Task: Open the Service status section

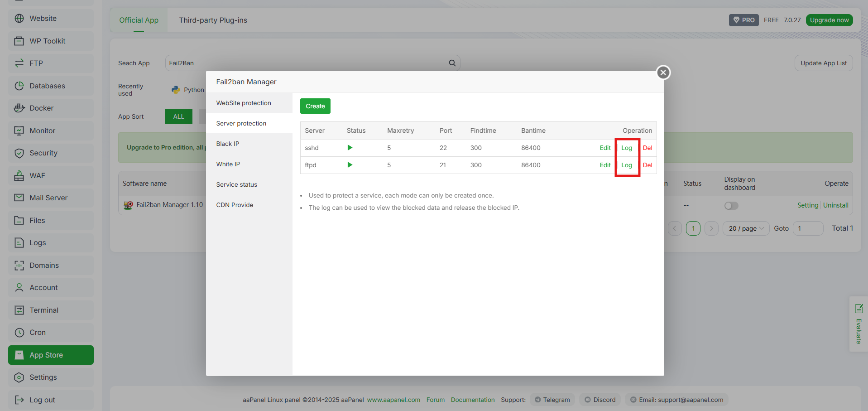Action: click(249, 184)
